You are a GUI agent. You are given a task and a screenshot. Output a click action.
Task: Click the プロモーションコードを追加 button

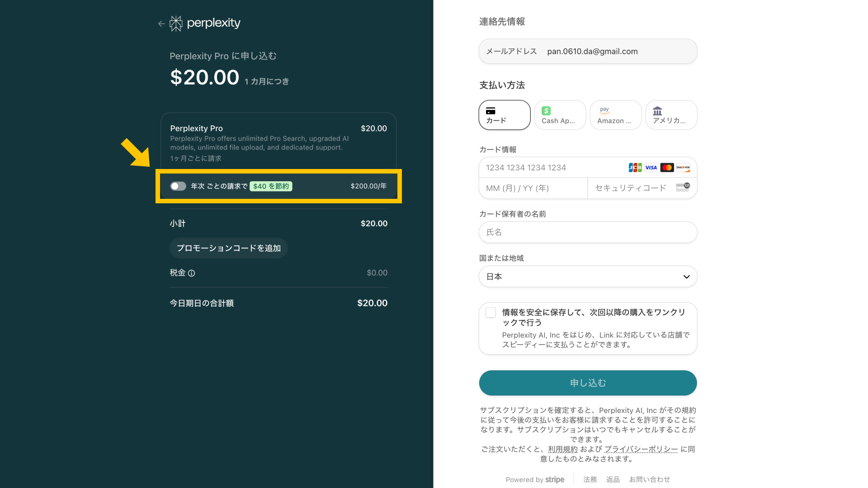pyautogui.click(x=228, y=248)
